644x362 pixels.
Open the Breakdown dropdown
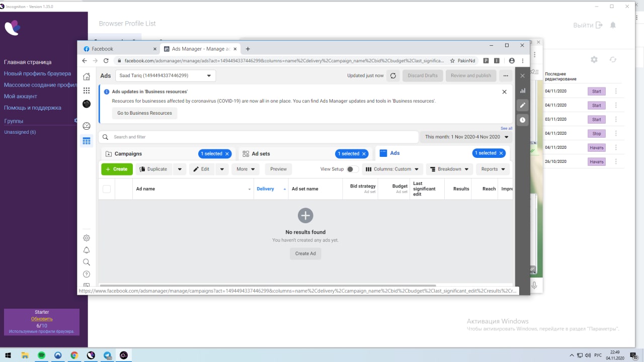(449, 169)
